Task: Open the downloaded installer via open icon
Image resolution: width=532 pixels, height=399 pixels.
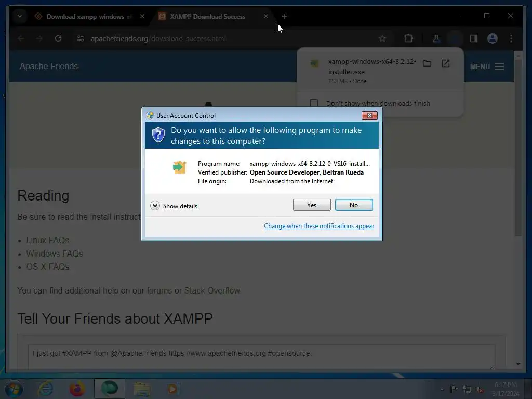Action: [x=446, y=63]
